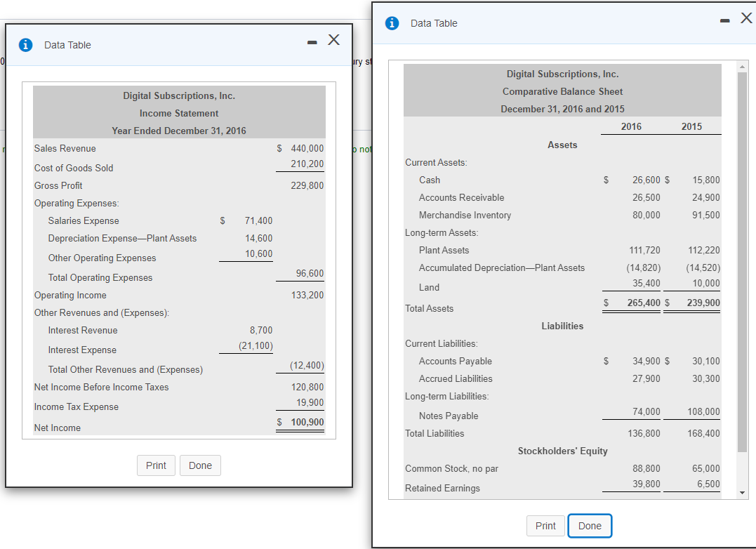Click the 2016 Land value 35,400
This screenshot has width=756, height=549.
coord(646,283)
